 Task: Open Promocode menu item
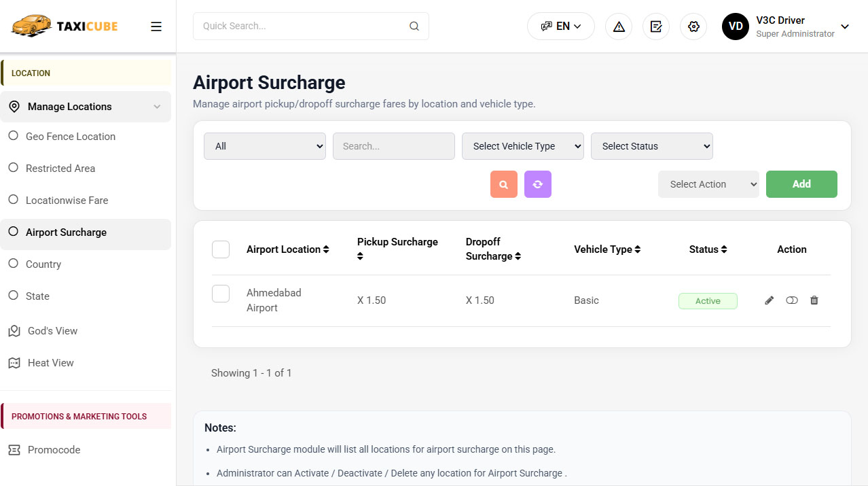[86, 450]
